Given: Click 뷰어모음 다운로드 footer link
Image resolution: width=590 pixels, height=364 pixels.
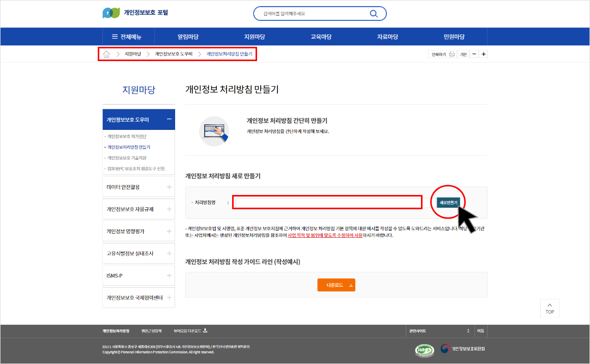Looking at the screenshot, I should click(190, 331).
